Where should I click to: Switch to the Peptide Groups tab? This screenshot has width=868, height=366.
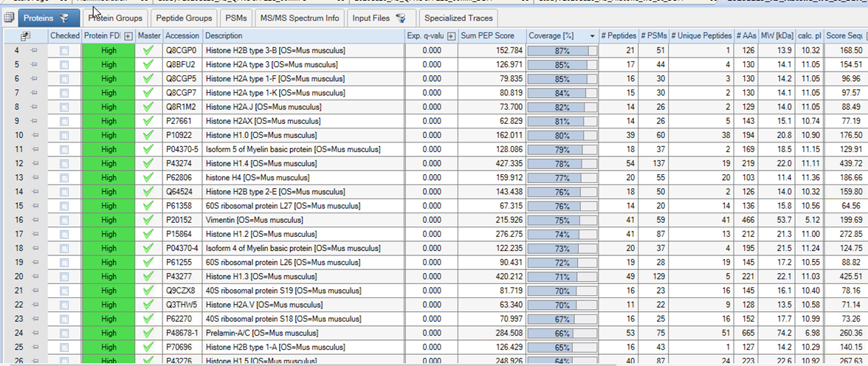coord(184,18)
